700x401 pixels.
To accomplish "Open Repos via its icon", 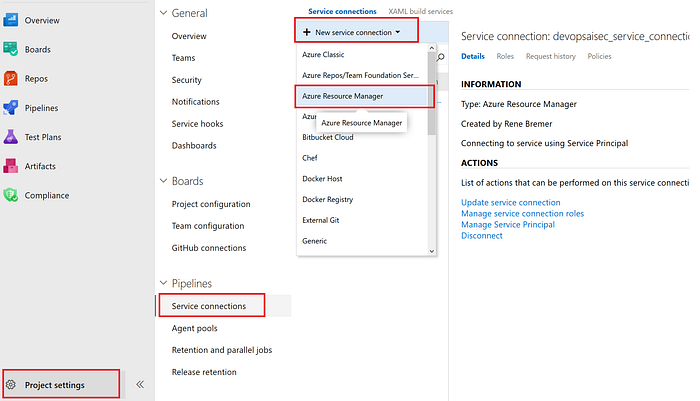I will [11, 79].
